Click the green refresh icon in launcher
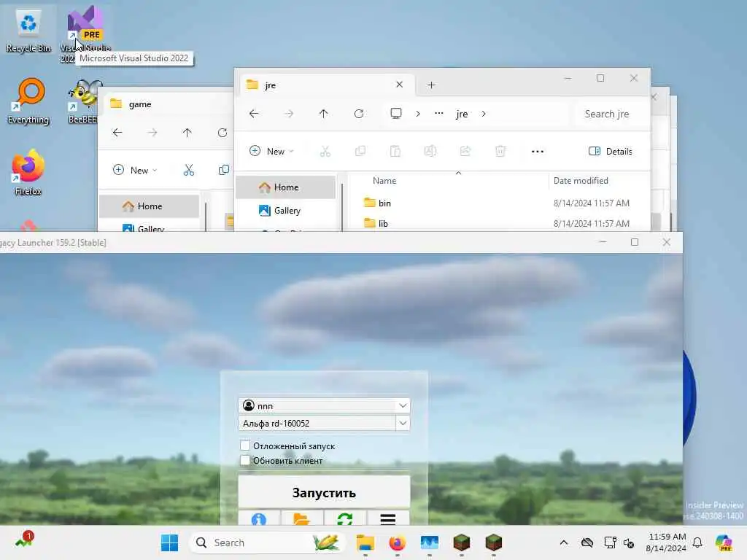Image resolution: width=747 pixels, height=560 pixels. [x=345, y=518]
